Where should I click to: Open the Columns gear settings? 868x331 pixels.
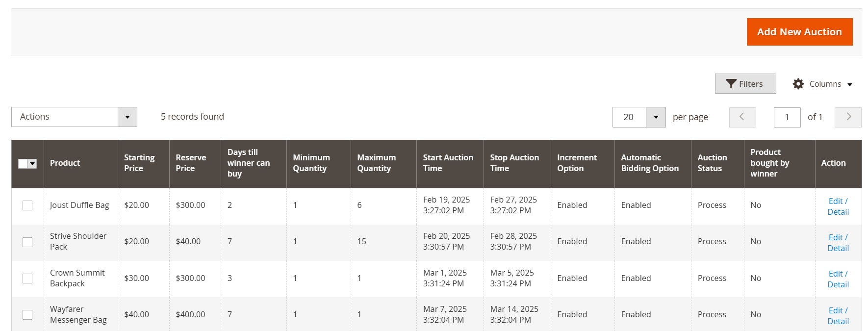tap(822, 84)
